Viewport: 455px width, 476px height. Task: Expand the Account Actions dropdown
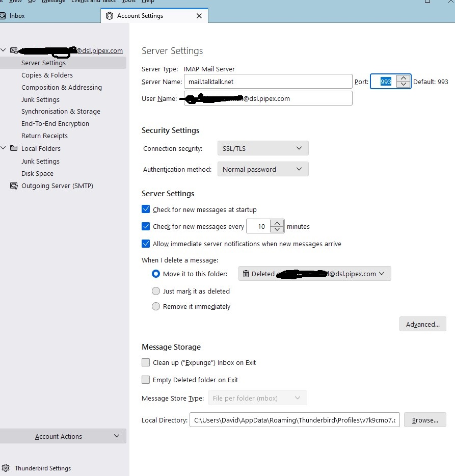point(63,436)
